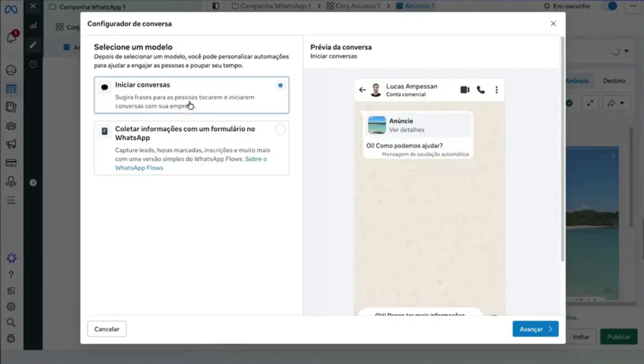Open advertising megaphone icon in sidebar
644x364 pixels.
coord(11,144)
